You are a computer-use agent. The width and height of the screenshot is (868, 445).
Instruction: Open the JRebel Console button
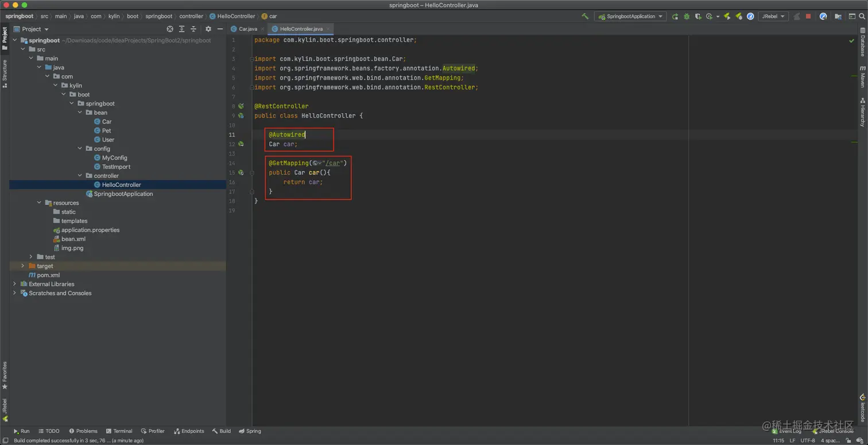pos(833,431)
